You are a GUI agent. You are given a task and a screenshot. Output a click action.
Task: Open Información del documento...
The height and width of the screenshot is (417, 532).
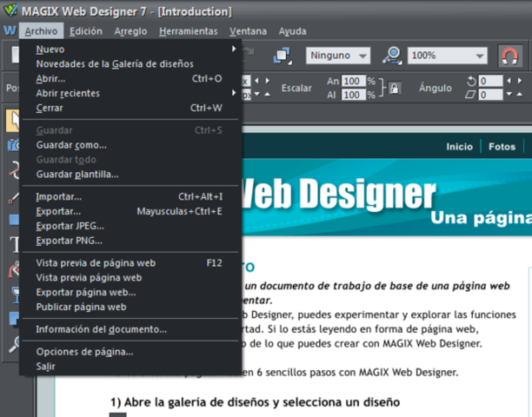tap(130, 329)
